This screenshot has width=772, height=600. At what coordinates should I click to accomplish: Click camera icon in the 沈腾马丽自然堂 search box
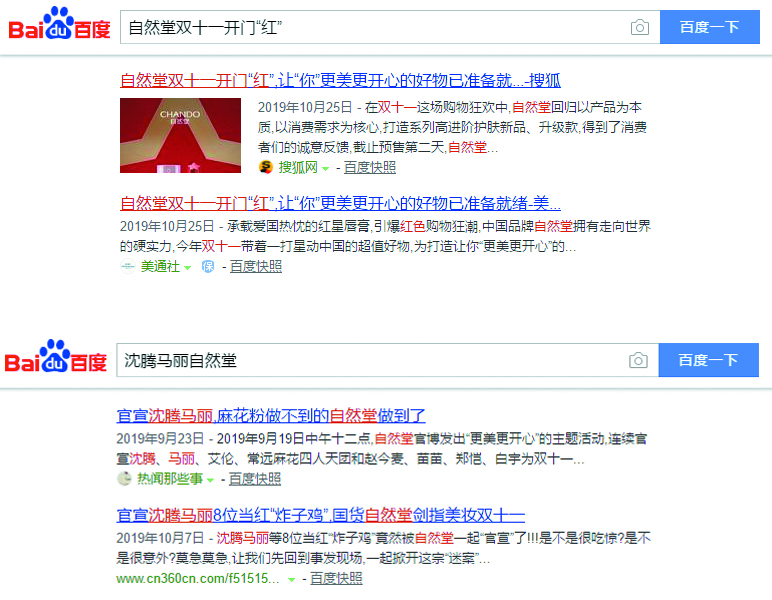click(638, 360)
